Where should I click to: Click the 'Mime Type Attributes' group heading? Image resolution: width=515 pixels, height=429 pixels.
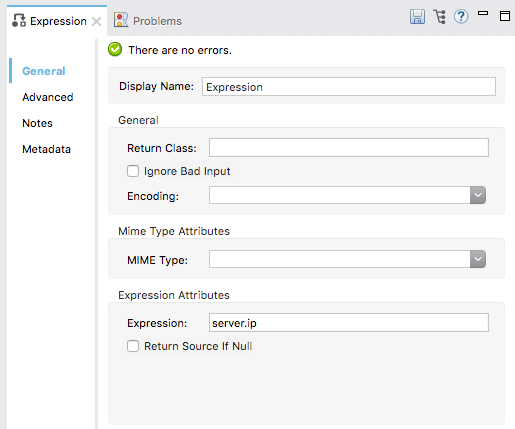[x=174, y=231]
